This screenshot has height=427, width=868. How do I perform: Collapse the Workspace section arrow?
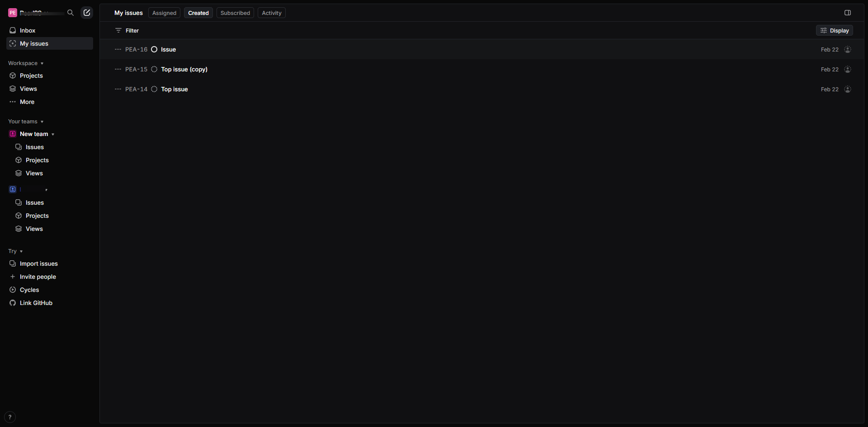(x=42, y=64)
